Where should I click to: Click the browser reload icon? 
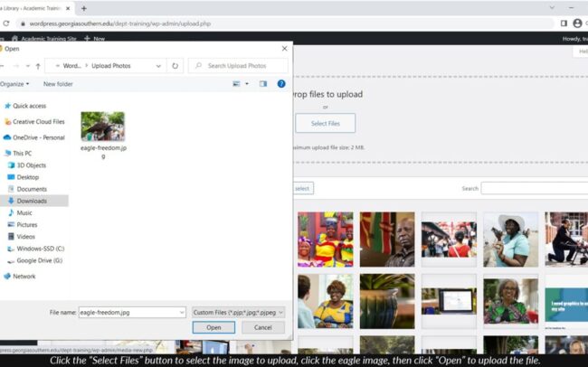coord(6,24)
